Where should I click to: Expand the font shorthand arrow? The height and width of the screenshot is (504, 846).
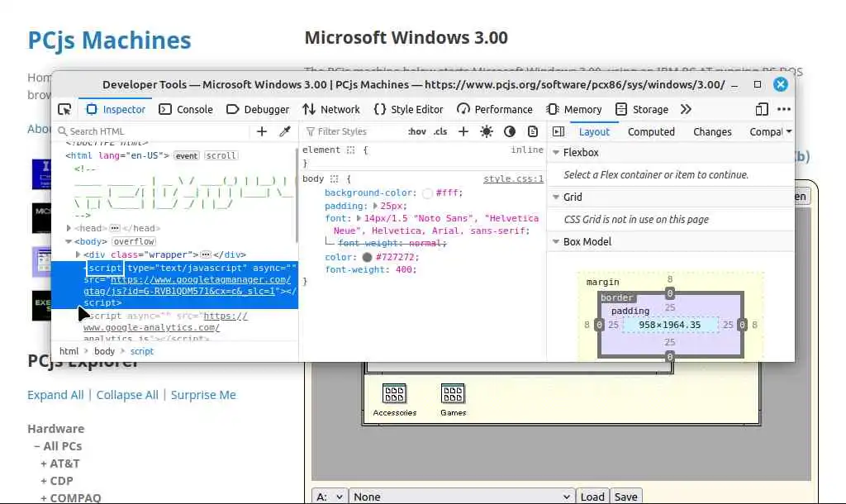[359, 219]
